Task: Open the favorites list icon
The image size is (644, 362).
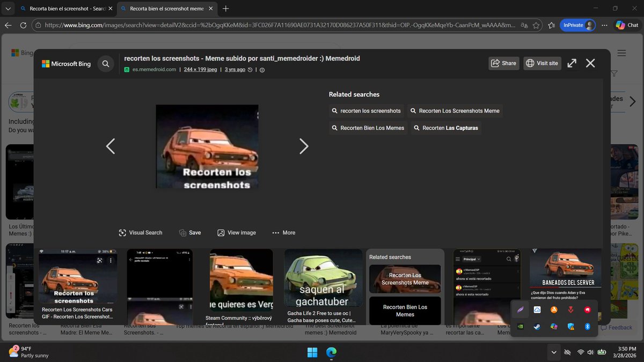Action: pos(552,25)
